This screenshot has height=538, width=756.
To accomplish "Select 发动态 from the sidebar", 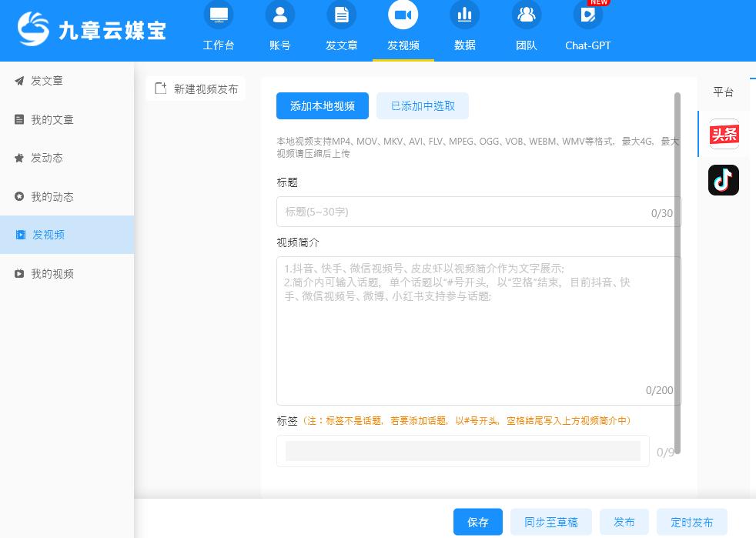I will pyautogui.click(x=48, y=158).
